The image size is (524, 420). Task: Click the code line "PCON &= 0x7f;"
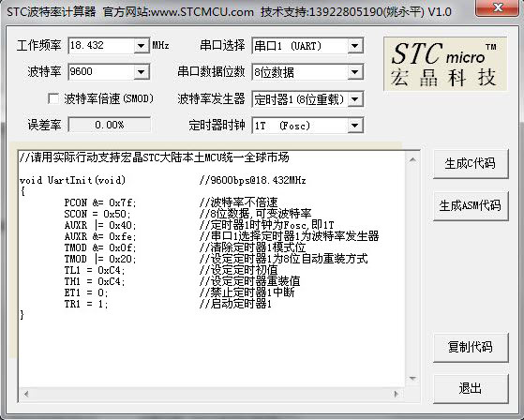(x=100, y=202)
